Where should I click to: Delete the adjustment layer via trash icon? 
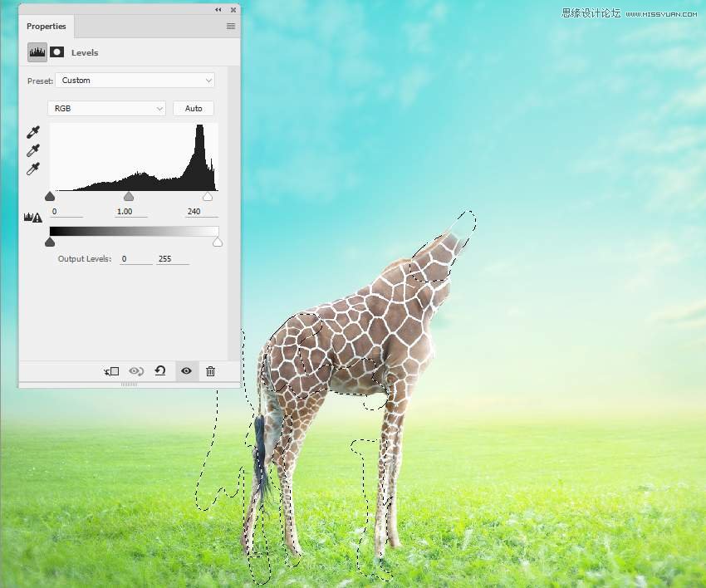tap(210, 371)
